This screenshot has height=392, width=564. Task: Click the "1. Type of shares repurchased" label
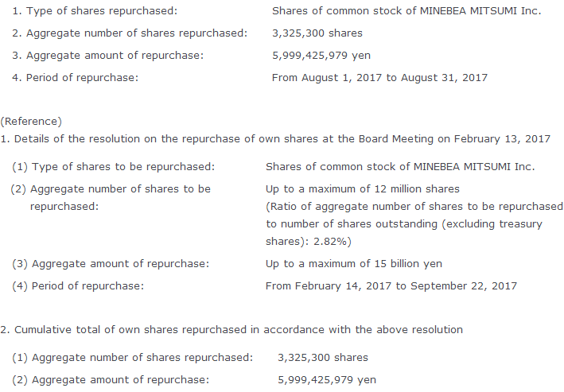[x=95, y=11]
